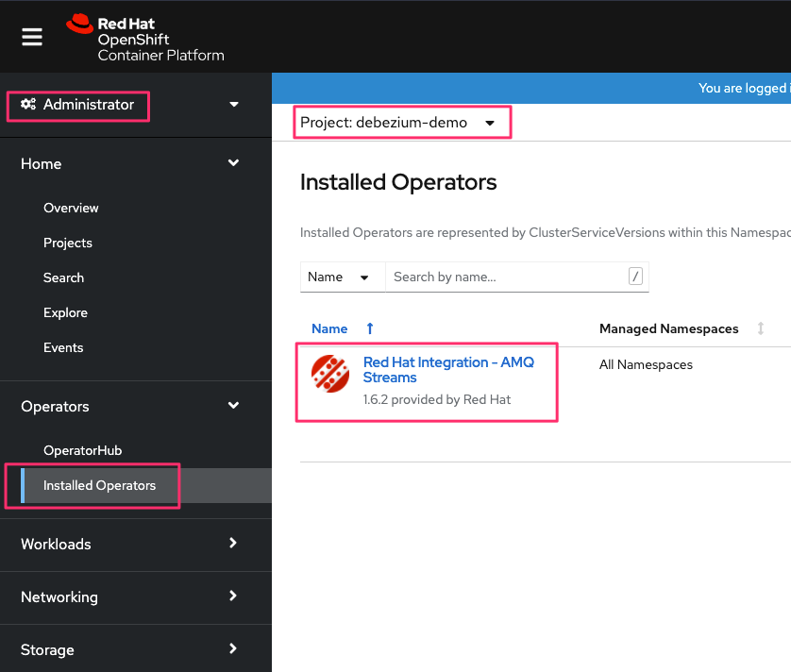The width and height of the screenshot is (791, 672).
Task: Collapse the Operators navigation section
Action: coord(129,406)
